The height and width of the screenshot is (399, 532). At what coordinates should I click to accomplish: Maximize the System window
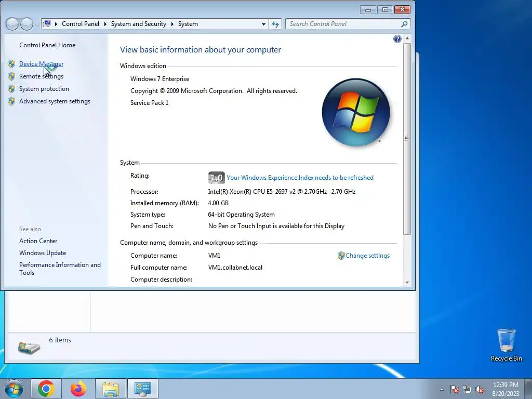385,9
